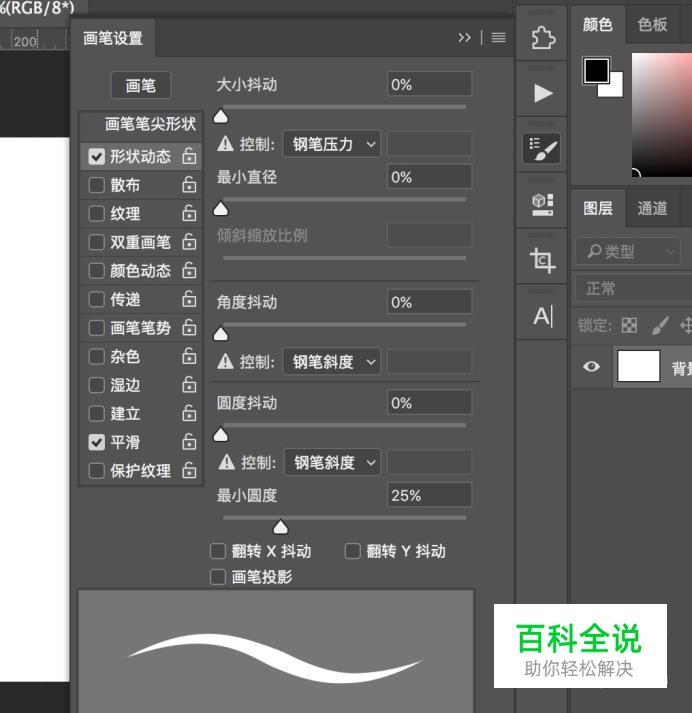Select 画笔笔尖形状 option in list

[141, 124]
